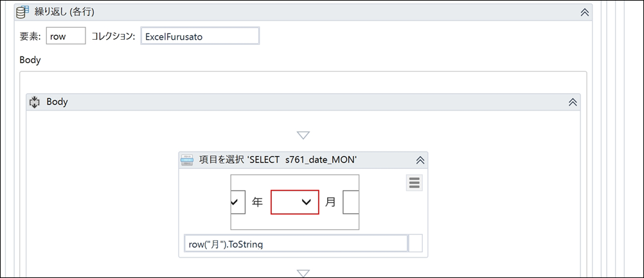Click the inner Body sequence title
Screen dimensions: 644x278
(57, 102)
